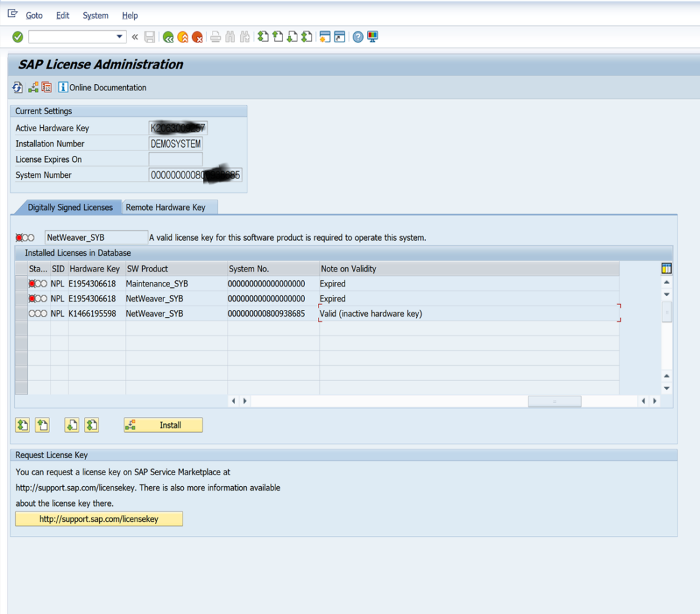Click previous page icon below license table
This screenshot has height=614, width=700.
point(42,425)
